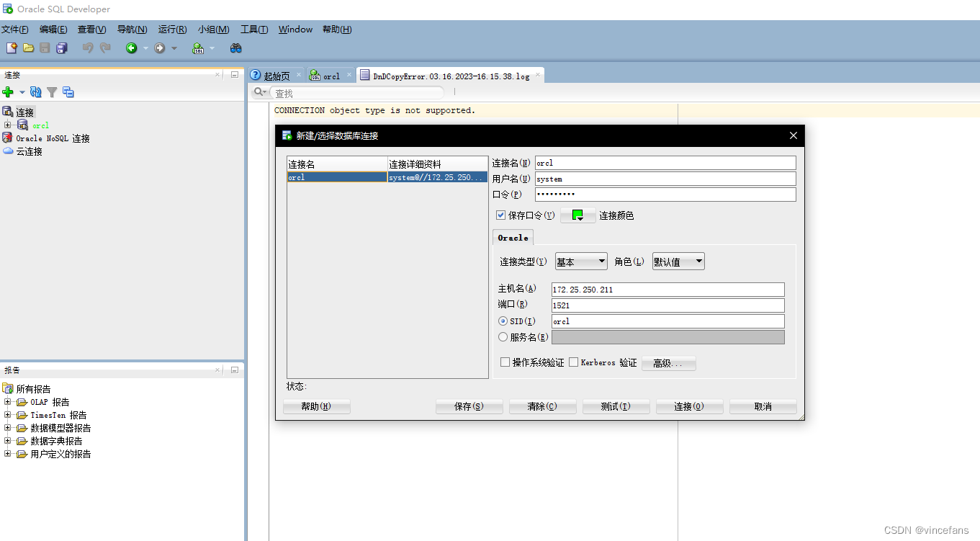The height and width of the screenshot is (541, 980).
Task: Click the New file toolbar icon
Action: point(12,48)
